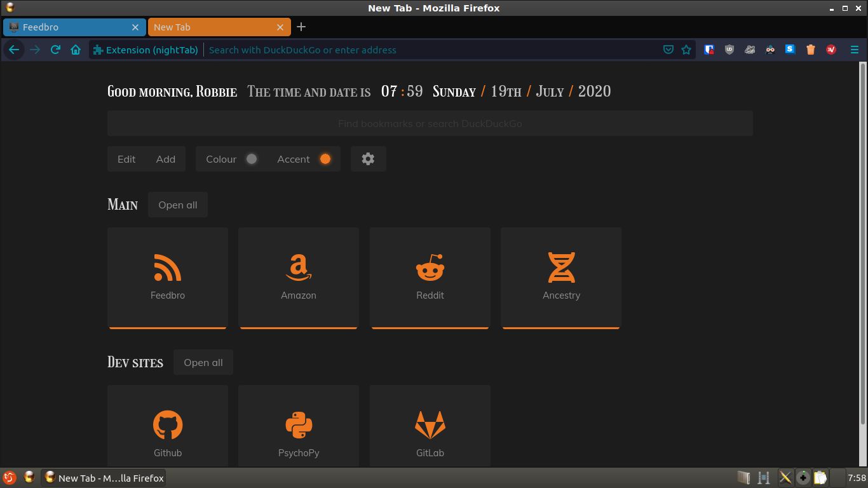
Task: Open the Ancestry bookmark tile
Action: tap(560, 278)
